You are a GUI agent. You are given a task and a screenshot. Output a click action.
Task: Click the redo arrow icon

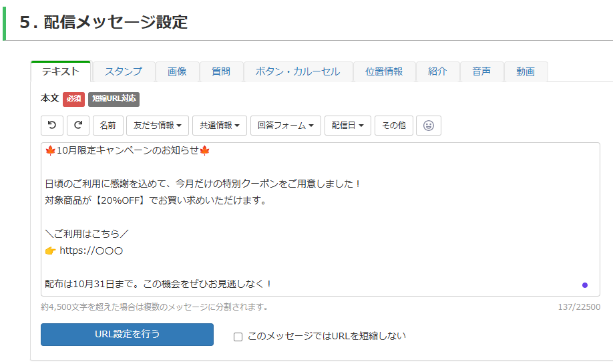point(78,126)
